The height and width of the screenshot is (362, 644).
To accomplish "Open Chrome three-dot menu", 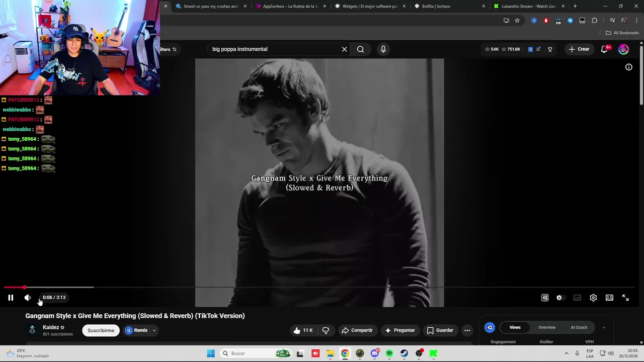I will click(636, 21).
